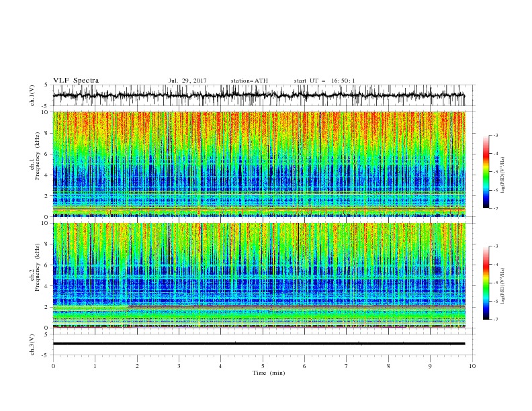532x411 pixels.
Task: Click time axis tick label '1'
Action: 95,366
